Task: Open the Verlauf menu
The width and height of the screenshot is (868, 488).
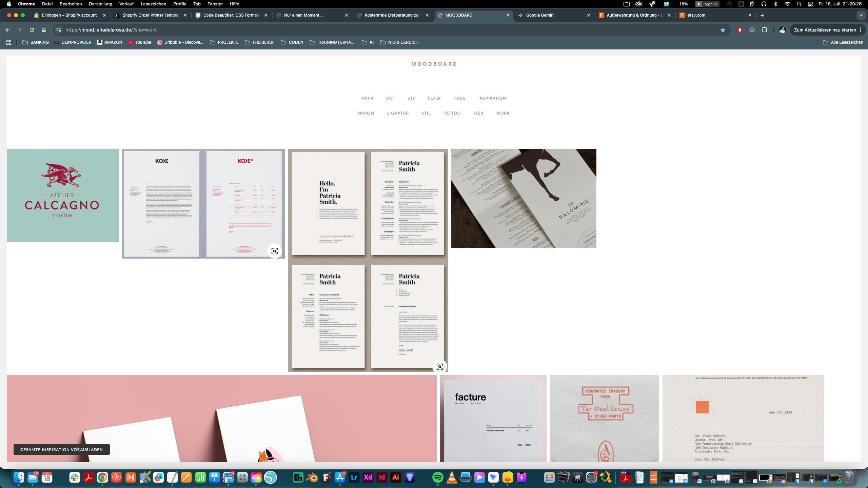Action: [126, 4]
